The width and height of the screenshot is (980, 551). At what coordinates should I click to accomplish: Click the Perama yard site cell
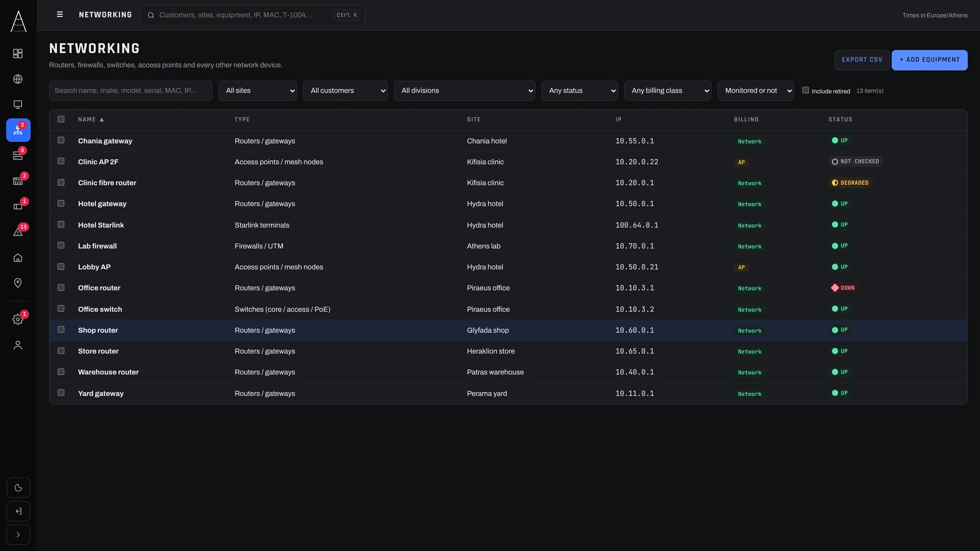(x=487, y=393)
